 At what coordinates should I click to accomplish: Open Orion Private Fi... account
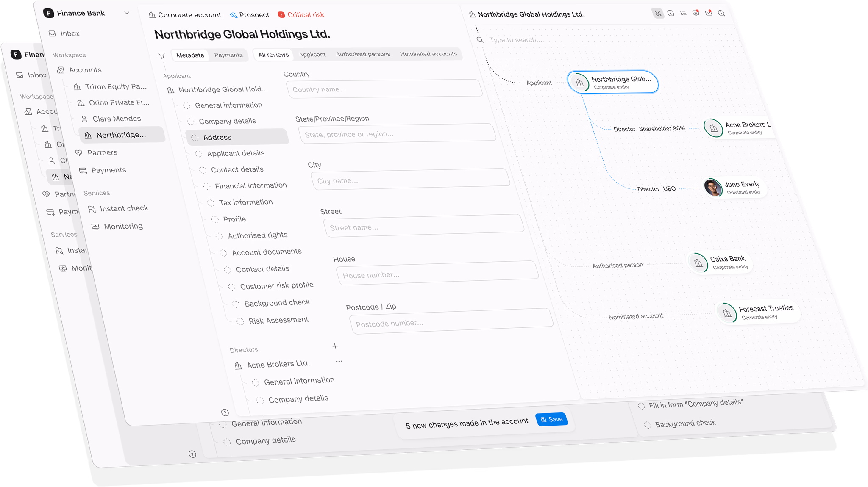pos(114,102)
